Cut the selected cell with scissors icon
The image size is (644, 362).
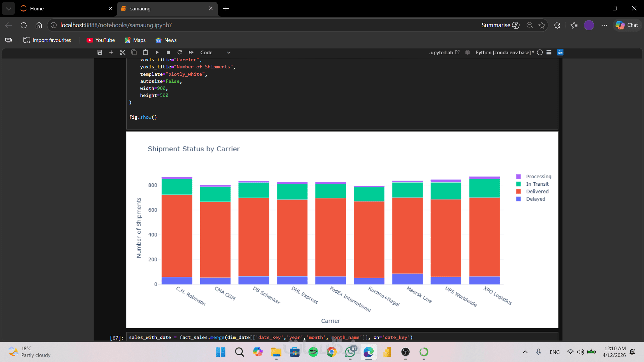pyautogui.click(x=122, y=52)
